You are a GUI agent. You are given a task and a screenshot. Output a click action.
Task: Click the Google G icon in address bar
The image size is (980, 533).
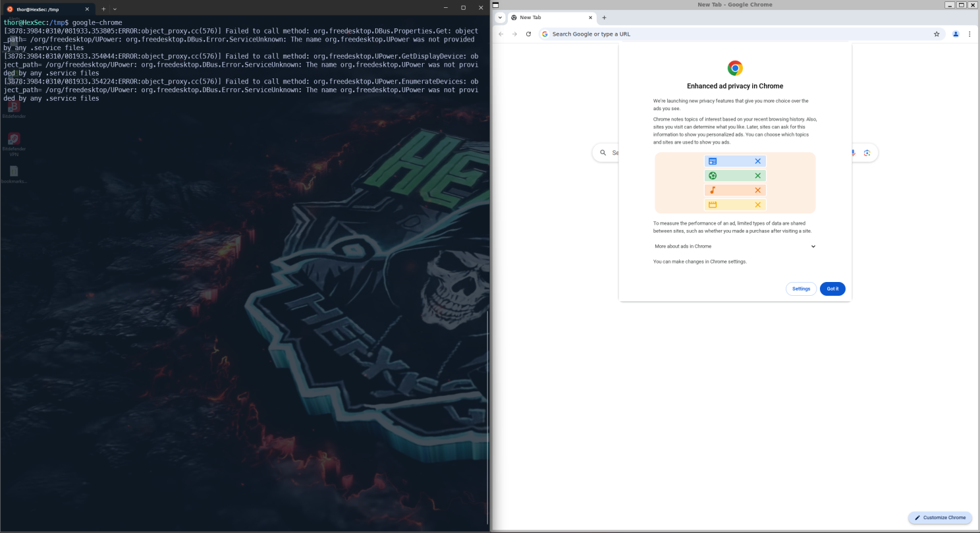click(x=545, y=34)
